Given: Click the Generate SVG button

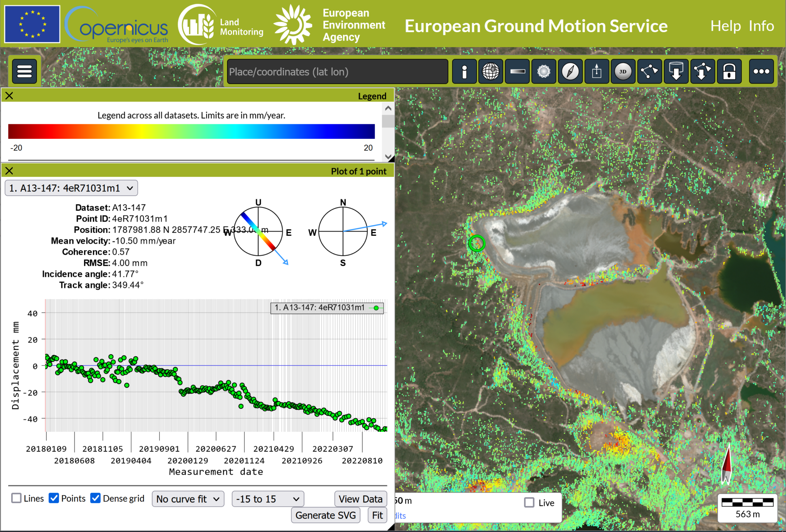Looking at the screenshot, I should click(325, 515).
